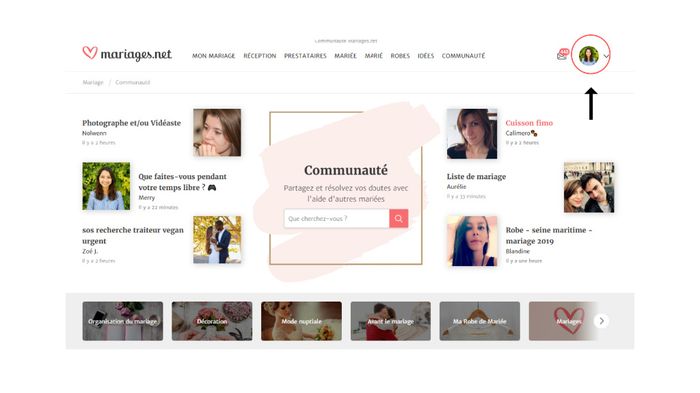Screen dimensions: 700x393
Task: Click Aurélie's couple selfie photo
Action: click(x=589, y=188)
